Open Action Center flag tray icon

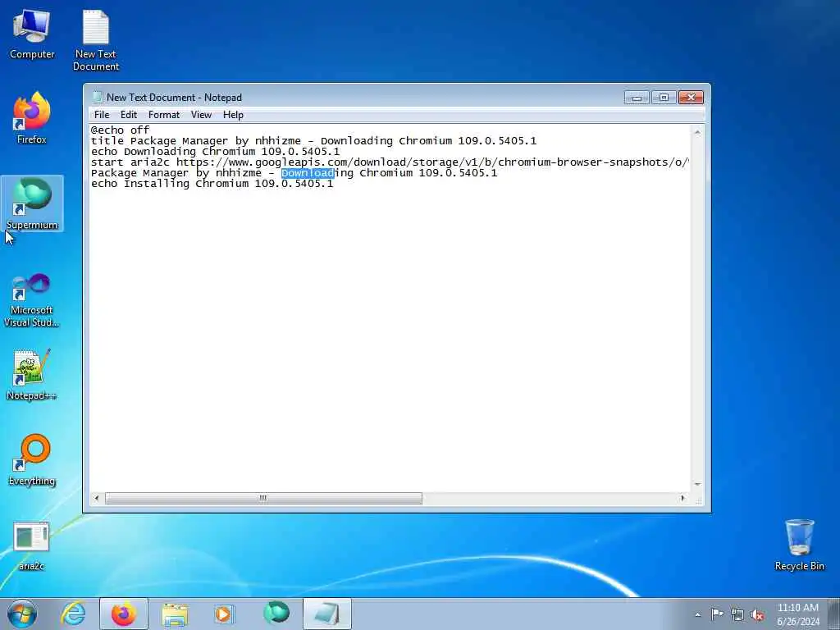(x=717, y=614)
